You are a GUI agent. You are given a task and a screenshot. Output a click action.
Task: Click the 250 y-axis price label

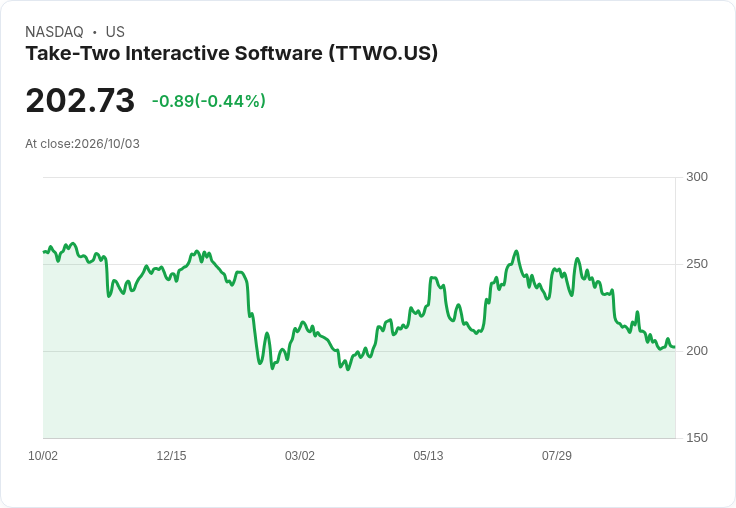click(x=697, y=264)
